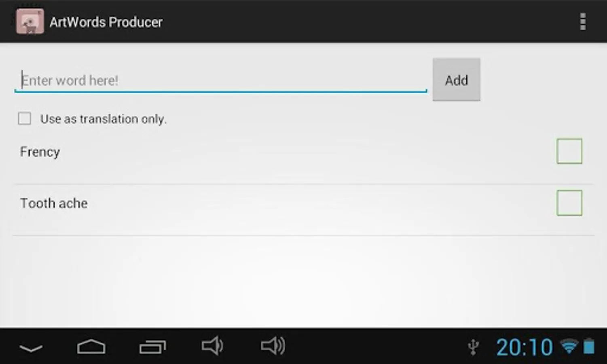This screenshot has height=364, width=607.
Task: Tap the 'Use as translation only.' label
Action: pos(104,119)
